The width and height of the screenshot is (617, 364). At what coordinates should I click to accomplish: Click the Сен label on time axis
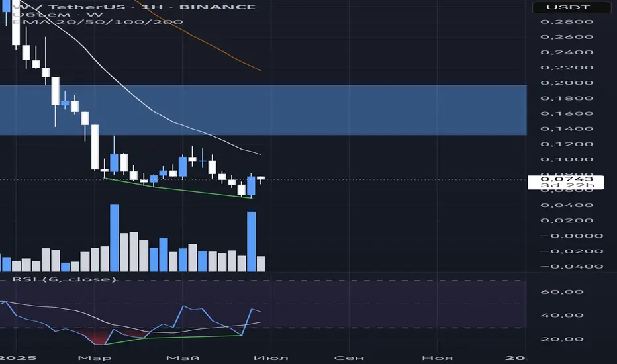[349, 358]
